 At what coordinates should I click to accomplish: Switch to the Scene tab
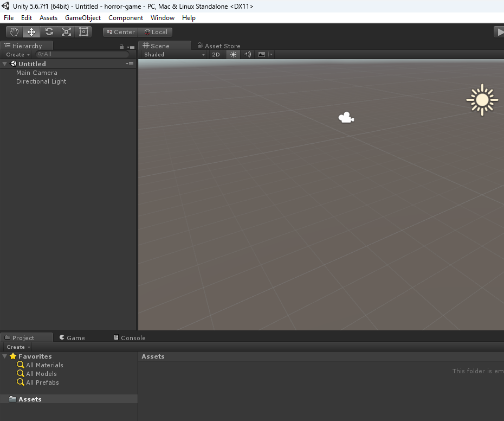[164, 46]
